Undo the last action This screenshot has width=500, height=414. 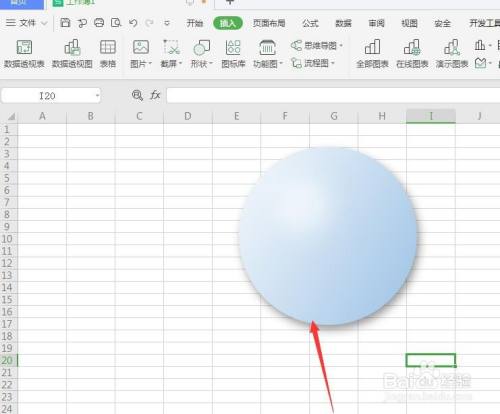[x=133, y=23]
